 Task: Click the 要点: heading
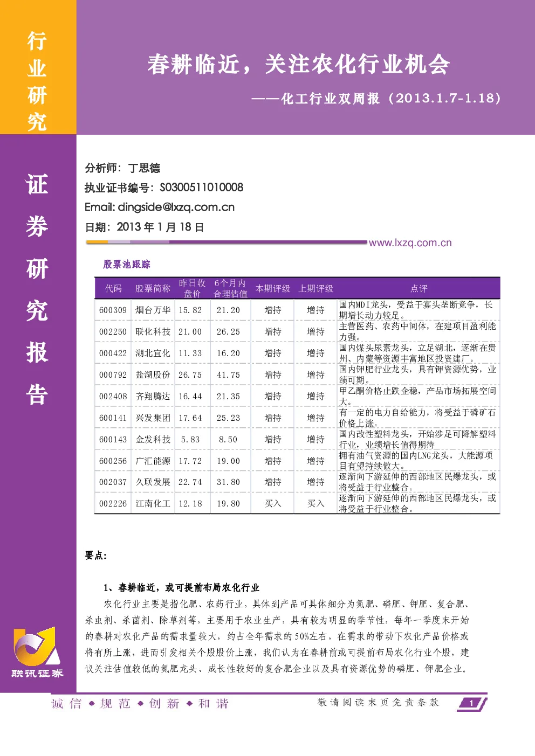[96, 556]
